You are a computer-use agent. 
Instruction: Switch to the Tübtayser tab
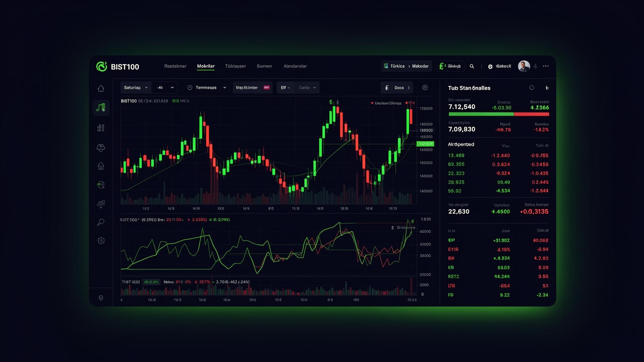tap(235, 66)
